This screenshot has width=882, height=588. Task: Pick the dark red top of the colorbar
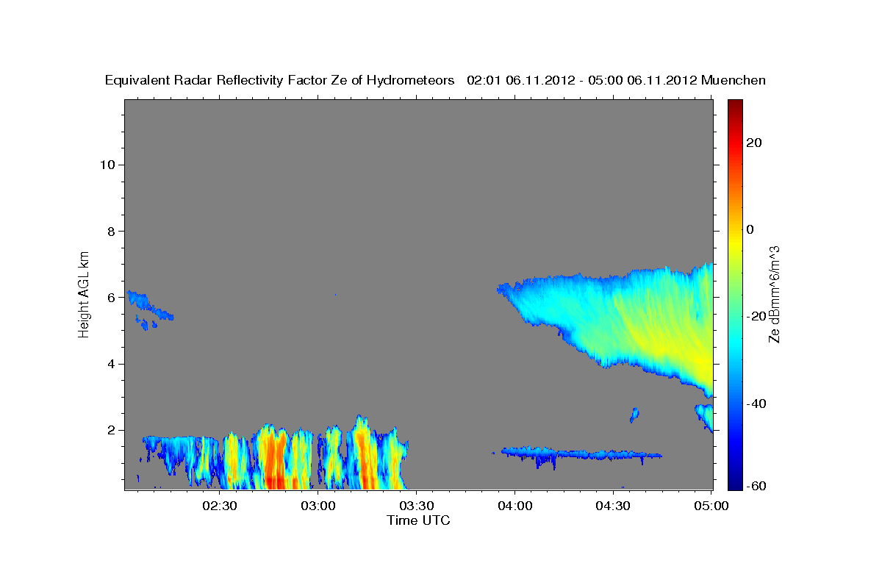[735, 105]
